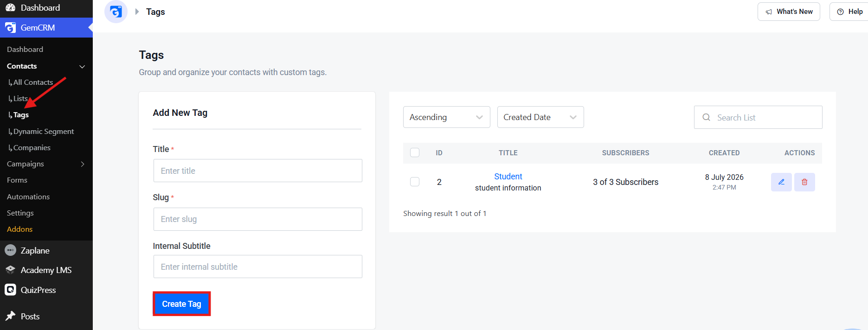
Task: Delete the Student tag with trash icon
Action: coord(804,182)
